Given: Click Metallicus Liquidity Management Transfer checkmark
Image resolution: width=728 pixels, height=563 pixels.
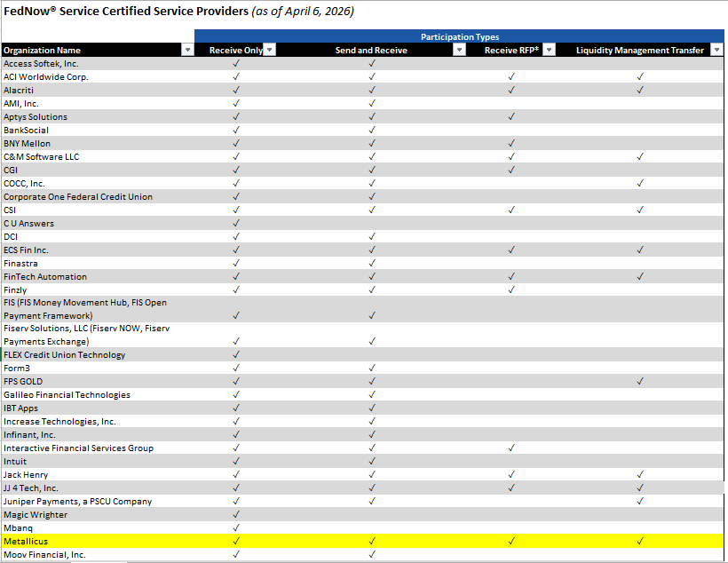Looking at the screenshot, I should coord(640,541).
